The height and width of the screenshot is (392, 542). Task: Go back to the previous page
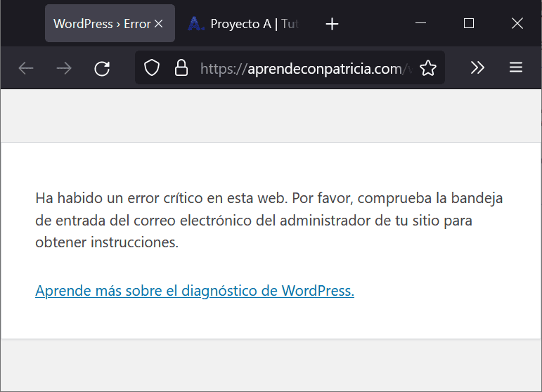click(x=26, y=68)
